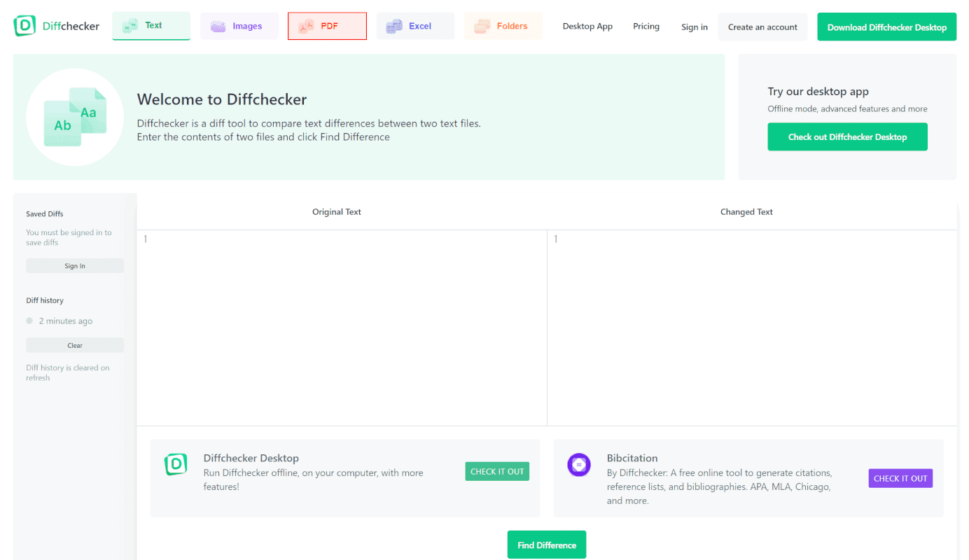The width and height of the screenshot is (969, 560).
Task: Click the Sign In button in Saved Diffs
Action: [x=75, y=266]
